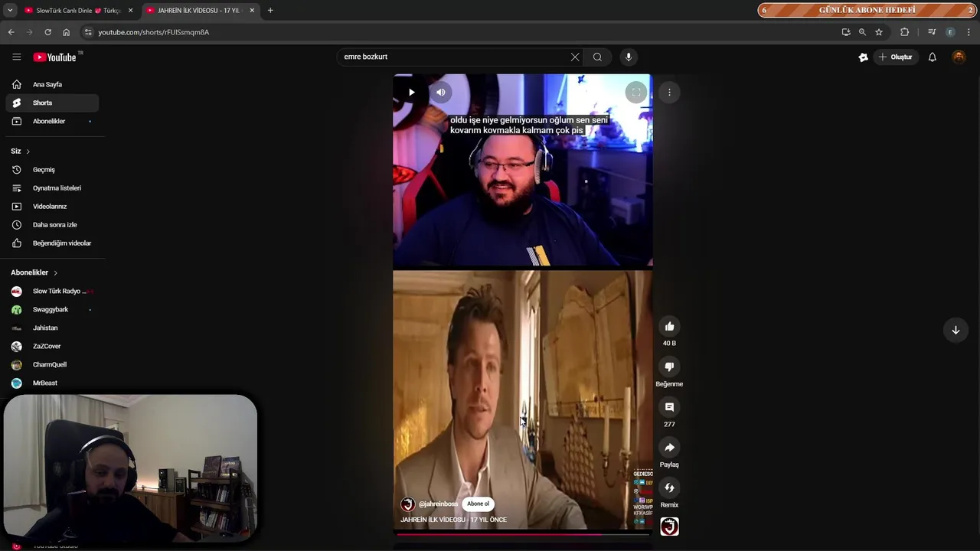Viewport: 980px width, 551px height.
Task: Click the site info icon in address bar
Action: click(x=88, y=32)
